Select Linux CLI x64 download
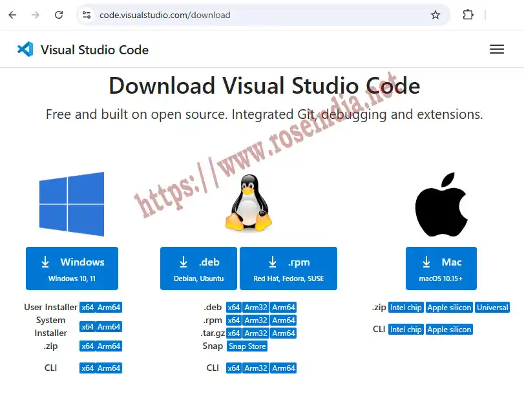Image resolution: width=524 pixels, height=420 pixels. 234,368
